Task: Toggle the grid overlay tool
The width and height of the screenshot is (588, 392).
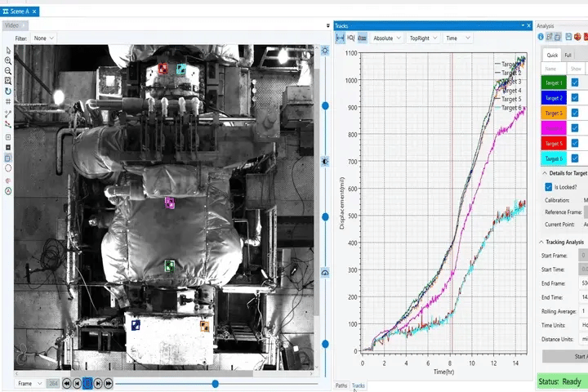Action: pyautogui.click(x=8, y=101)
